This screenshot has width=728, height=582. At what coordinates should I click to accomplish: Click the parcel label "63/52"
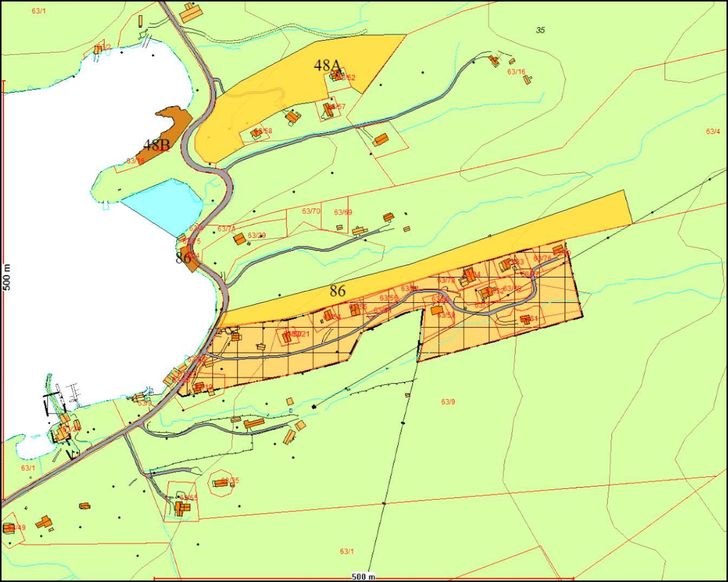click(346, 77)
